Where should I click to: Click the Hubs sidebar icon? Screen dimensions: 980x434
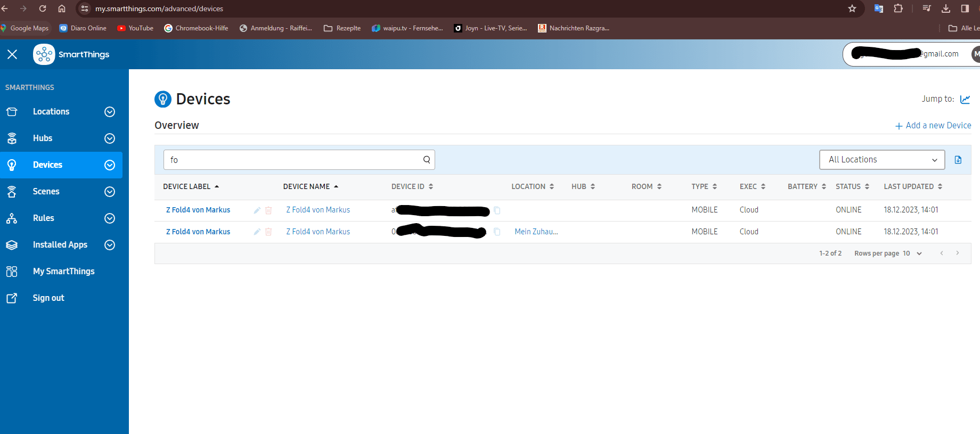tap(12, 138)
